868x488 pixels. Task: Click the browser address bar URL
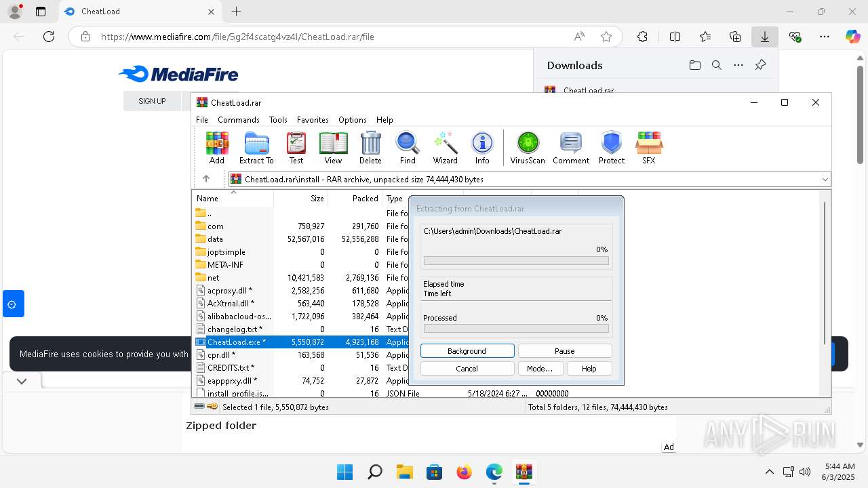point(237,37)
